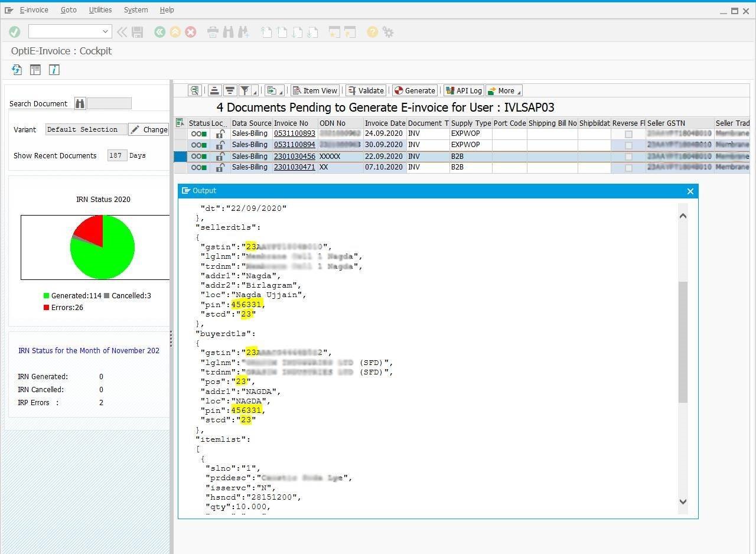Click the Output window scroll down arrow

[x=683, y=501]
